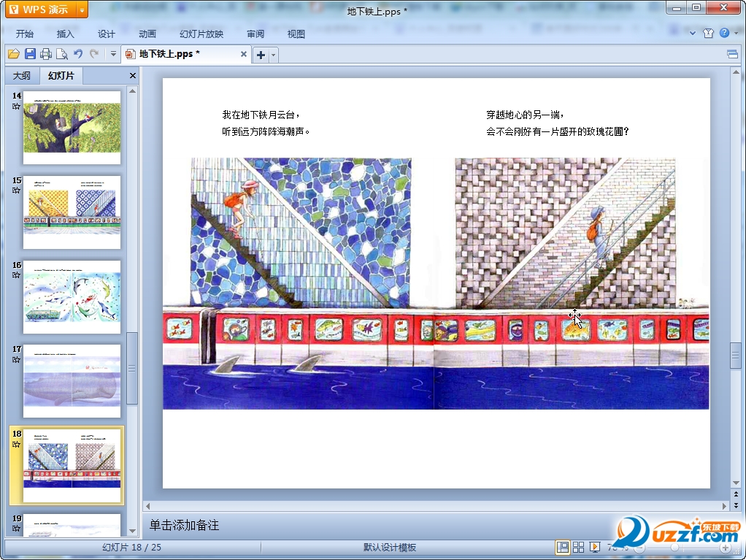
Task: Click the zoom slider handle
Action: 674,548
